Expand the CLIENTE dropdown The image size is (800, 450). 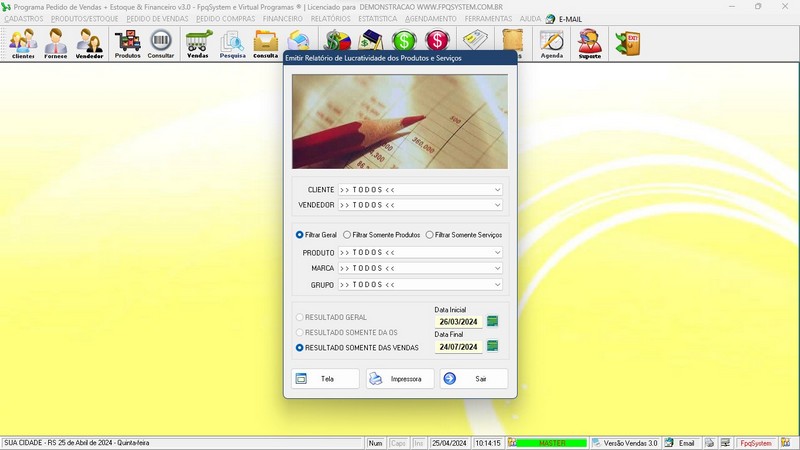497,190
